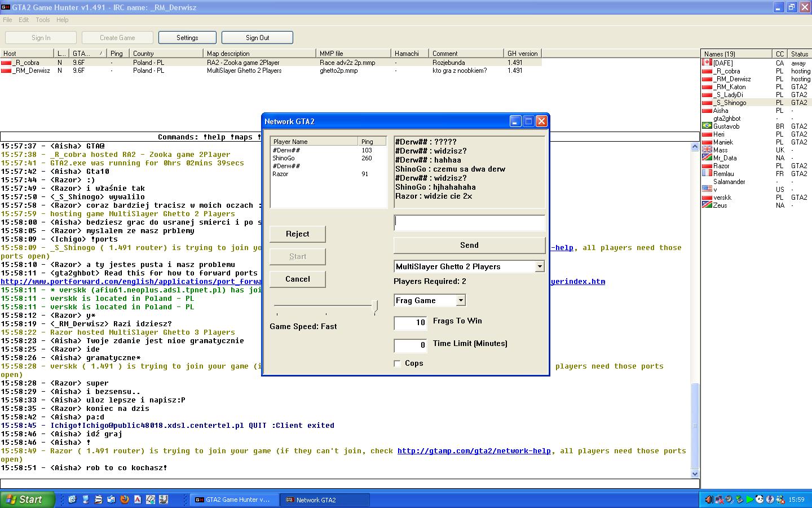Viewport: 812px width, 508px height.
Task: Click the Status column header in names list
Action: pos(800,54)
